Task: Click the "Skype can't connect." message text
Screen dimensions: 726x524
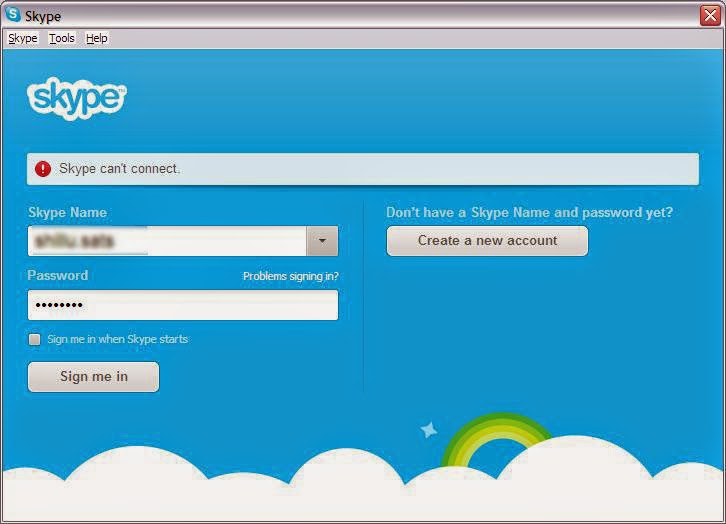Action: click(x=119, y=168)
